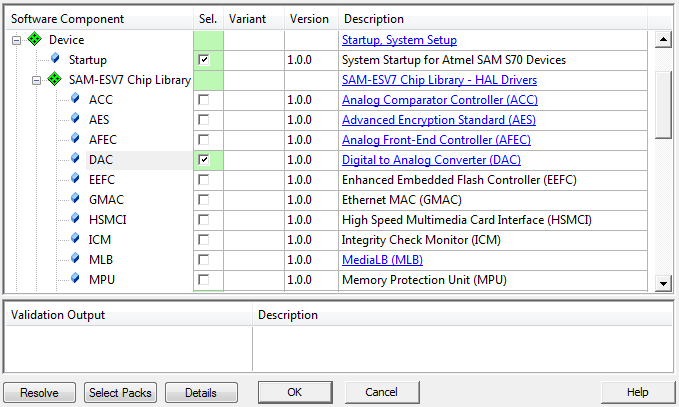679x407 pixels.
Task: Click the blue diamond icon next to MPU
Action: [76, 280]
